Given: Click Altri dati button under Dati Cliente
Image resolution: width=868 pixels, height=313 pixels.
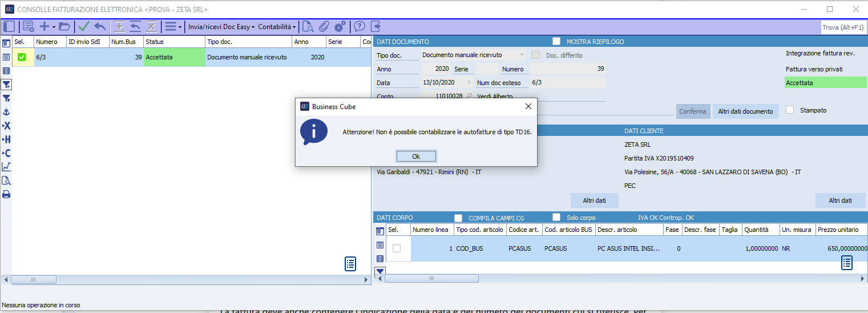Looking at the screenshot, I should coord(840,200).
